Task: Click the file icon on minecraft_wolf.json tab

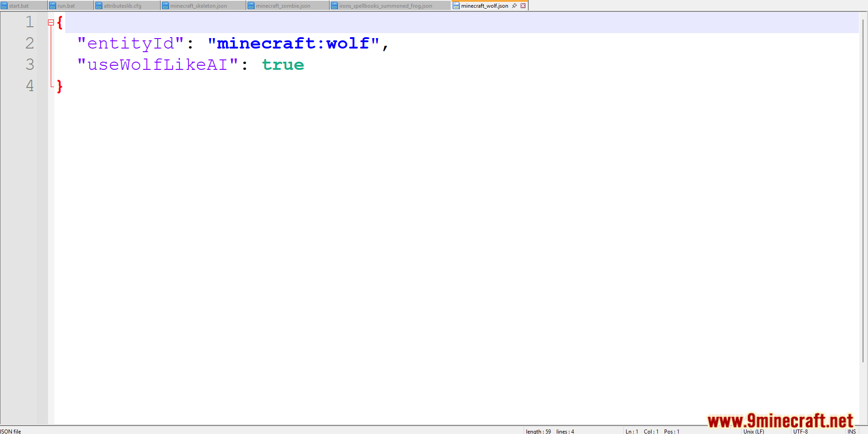Action: (x=456, y=6)
